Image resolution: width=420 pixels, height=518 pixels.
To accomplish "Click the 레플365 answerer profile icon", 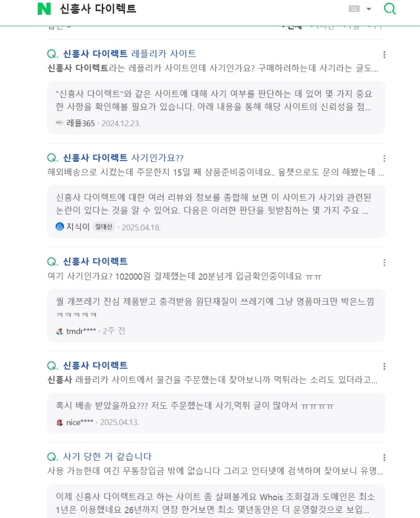I will pyautogui.click(x=59, y=123).
